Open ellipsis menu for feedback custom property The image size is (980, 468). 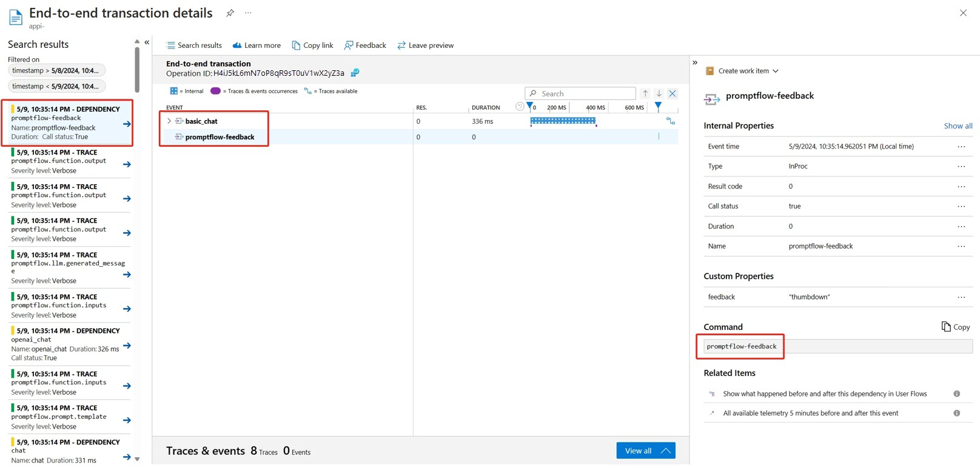961,297
